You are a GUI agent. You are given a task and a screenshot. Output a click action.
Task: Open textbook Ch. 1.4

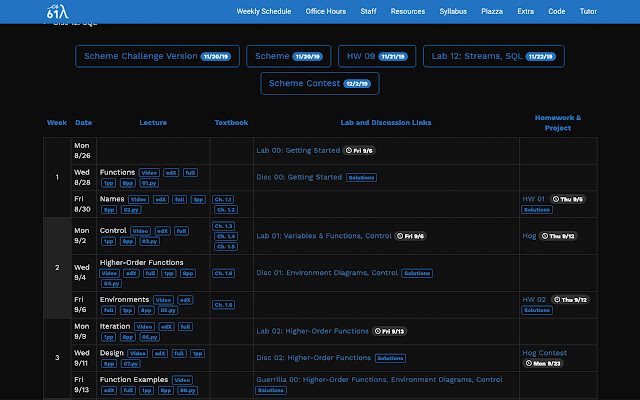tap(226, 236)
